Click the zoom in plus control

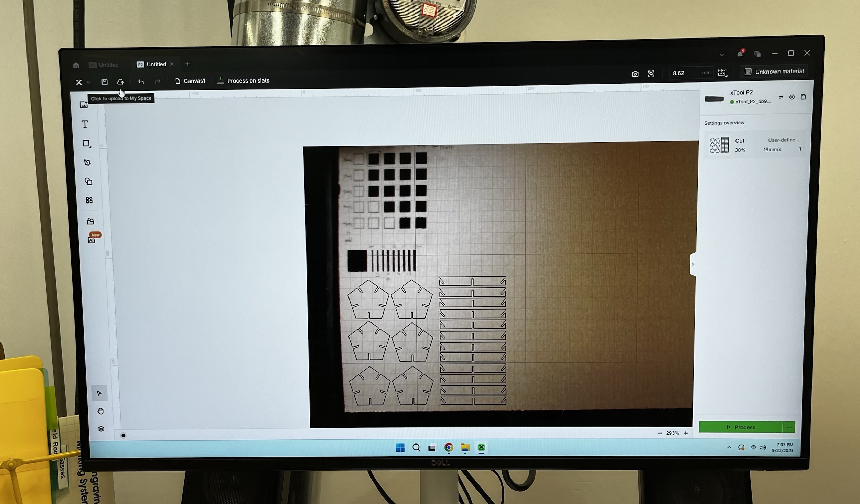click(686, 433)
